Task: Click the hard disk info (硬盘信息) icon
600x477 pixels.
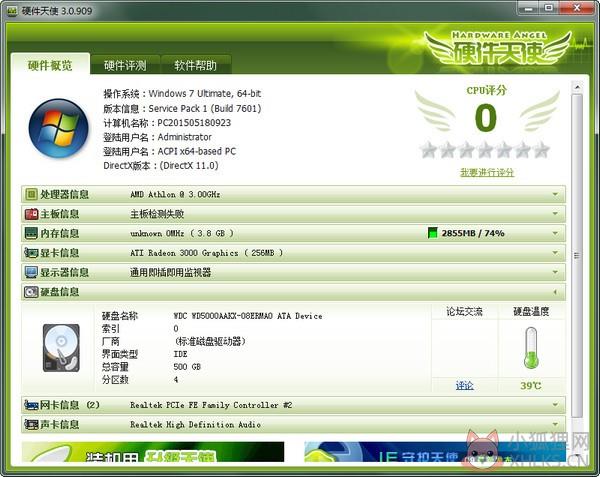Action: click(x=31, y=292)
